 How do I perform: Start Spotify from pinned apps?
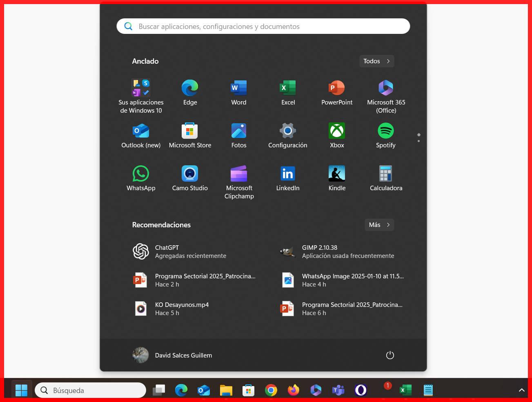coord(386,131)
